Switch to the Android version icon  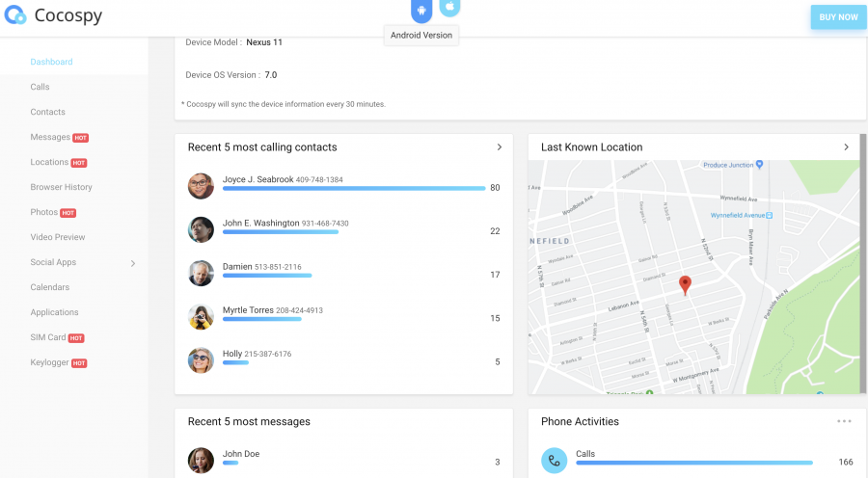click(421, 10)
